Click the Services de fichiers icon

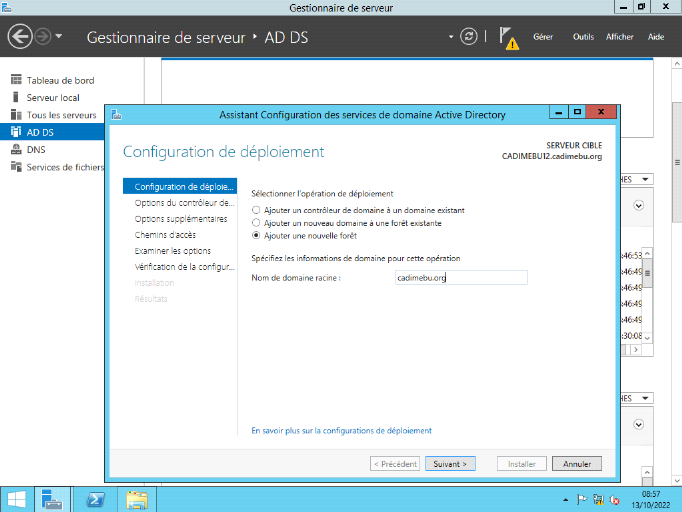pos(16,167)
